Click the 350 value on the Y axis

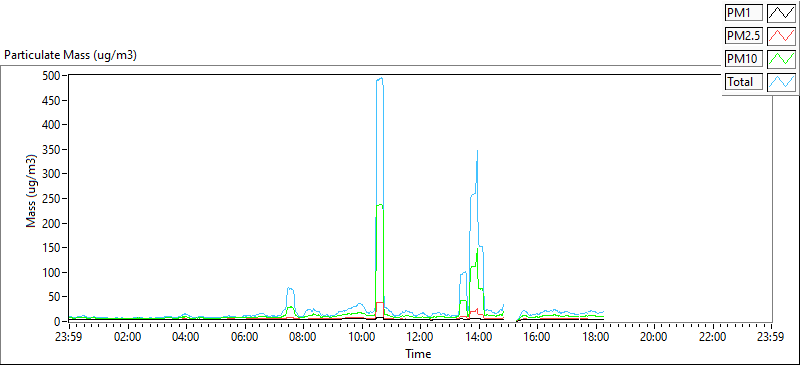point(51,150)
